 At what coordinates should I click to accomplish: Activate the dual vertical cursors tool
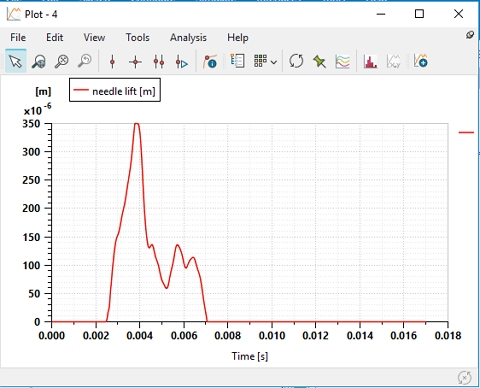click(x=159, y=62)
